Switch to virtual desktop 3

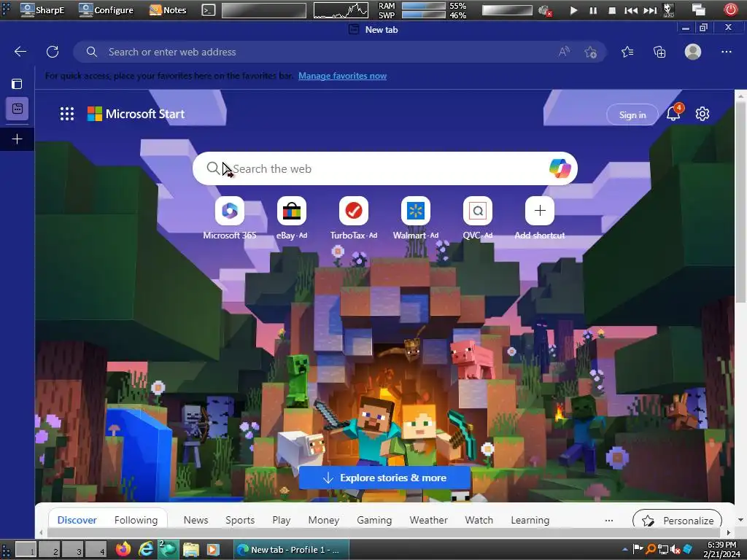pos(73,550)
